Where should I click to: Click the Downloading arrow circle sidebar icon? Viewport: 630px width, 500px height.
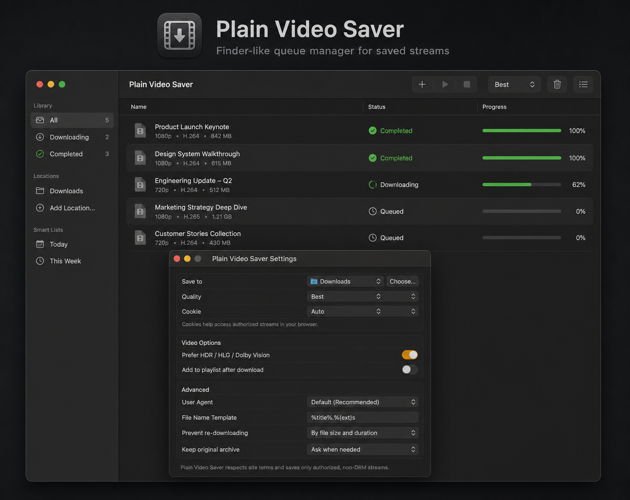(40, 137)
